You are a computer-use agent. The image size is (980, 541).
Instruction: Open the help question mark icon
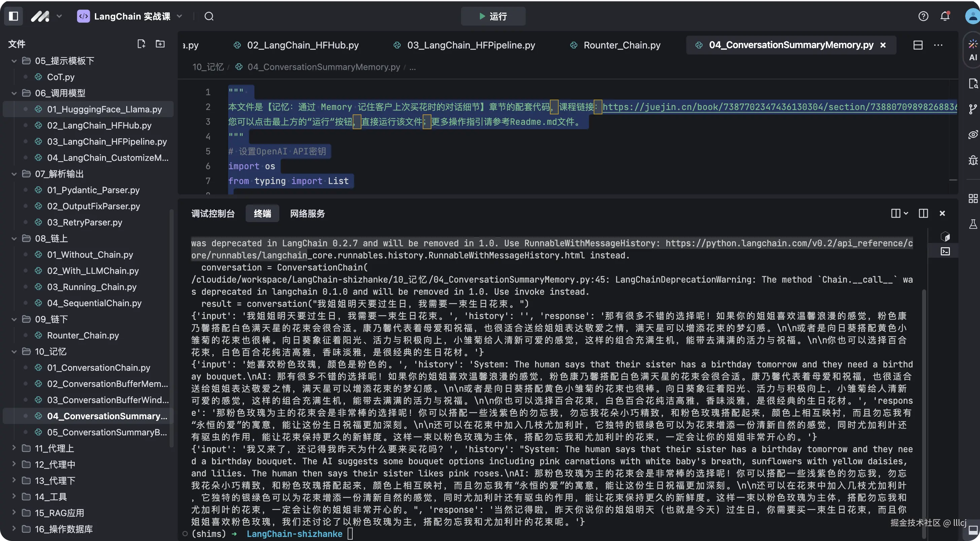coord(923,16)
